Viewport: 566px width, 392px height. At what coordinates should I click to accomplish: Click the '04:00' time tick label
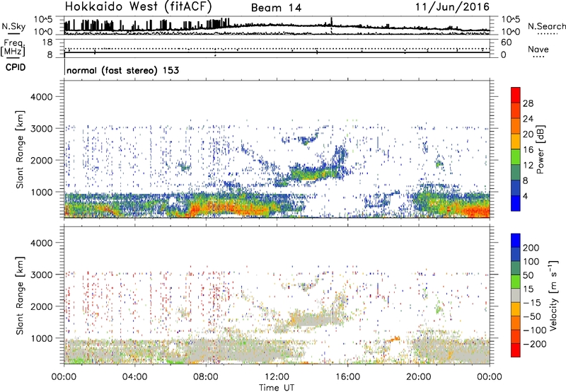point(134,377)
